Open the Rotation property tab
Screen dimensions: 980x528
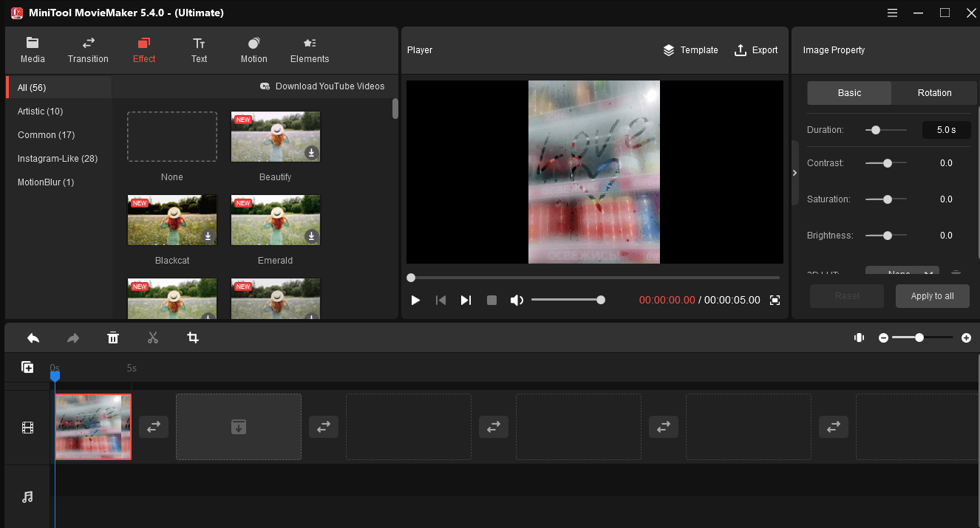[934, 93]
